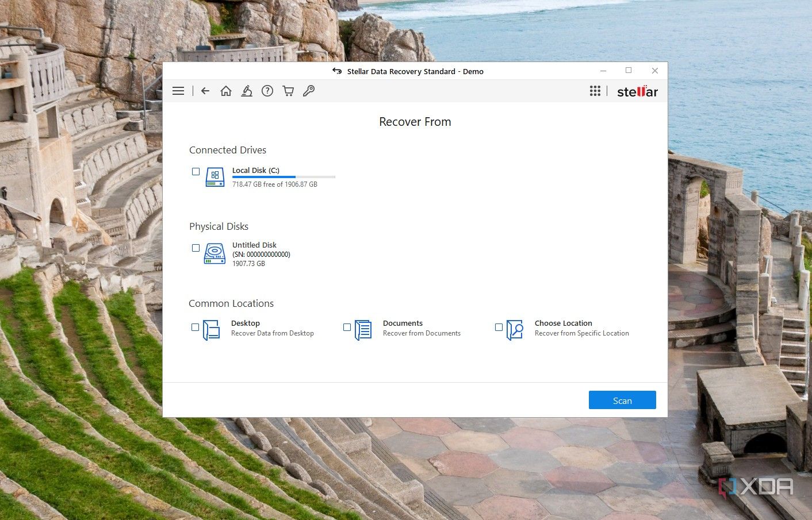Click the Desktop label text
This screenshot has width=812, height=520.
click(x=246, y=323)
